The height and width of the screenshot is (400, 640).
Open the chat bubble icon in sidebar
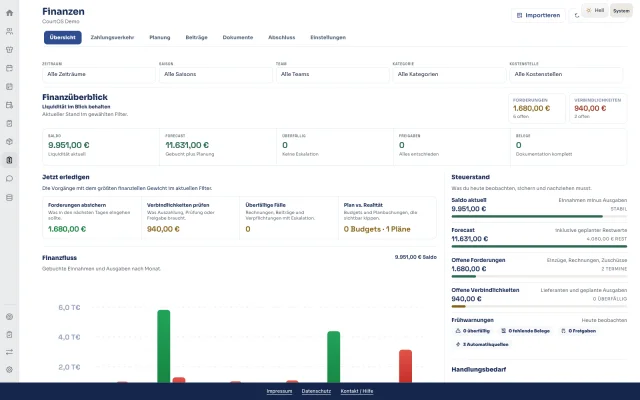9,178
